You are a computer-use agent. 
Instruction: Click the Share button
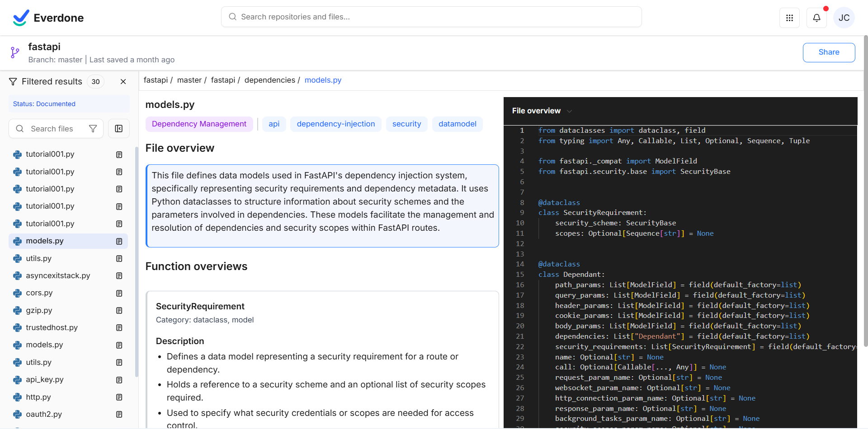pyautogui.click(x=828, y=52)
